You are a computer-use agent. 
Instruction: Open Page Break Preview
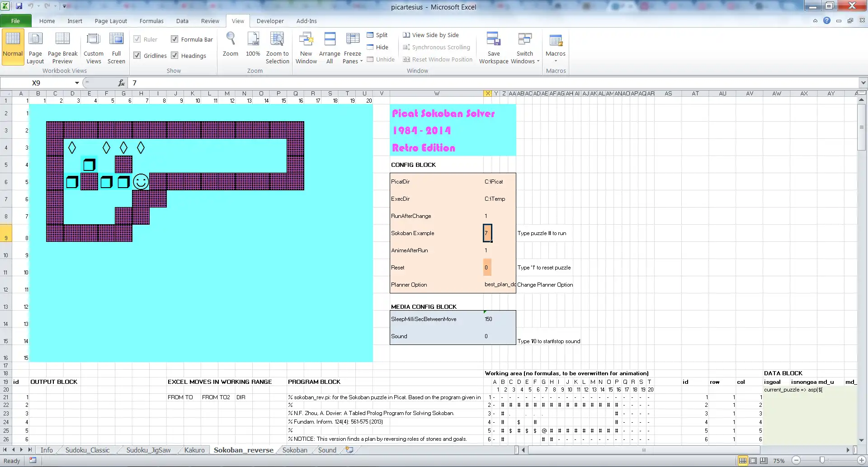point(62,47)
